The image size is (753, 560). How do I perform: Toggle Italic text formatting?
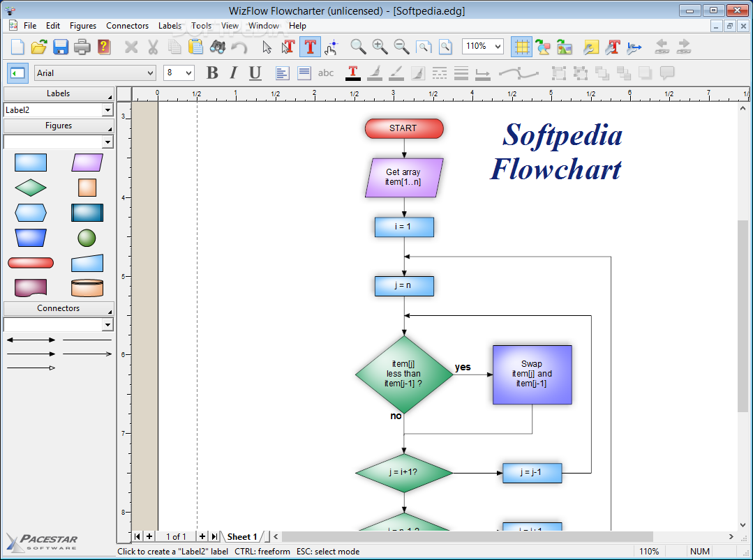[x=233, y=73]
